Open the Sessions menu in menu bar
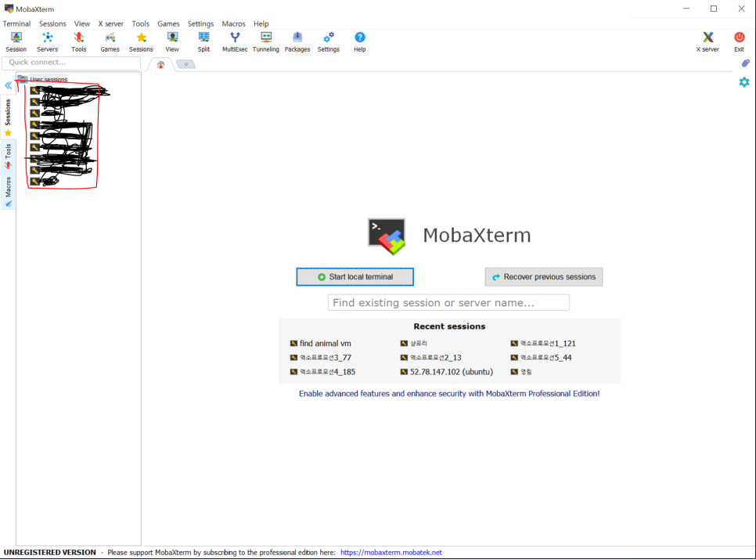Viewport: 756px width, 559px height. pos(52,23)
